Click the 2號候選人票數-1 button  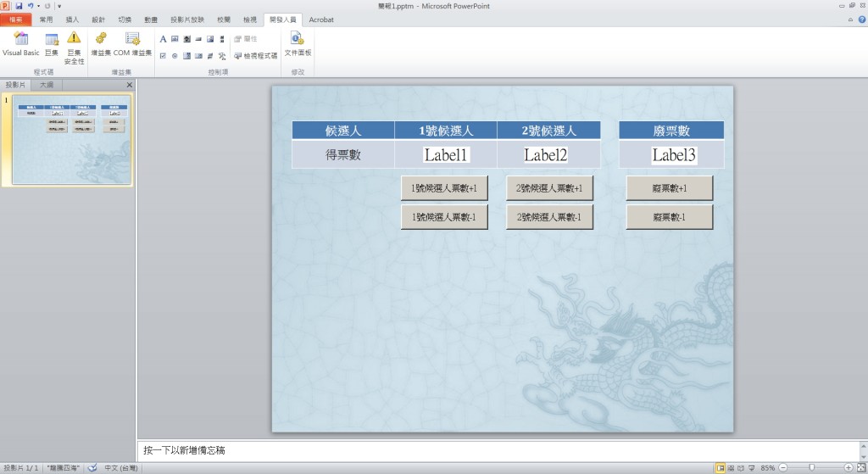pyautogui.click(x=549, y=217)
